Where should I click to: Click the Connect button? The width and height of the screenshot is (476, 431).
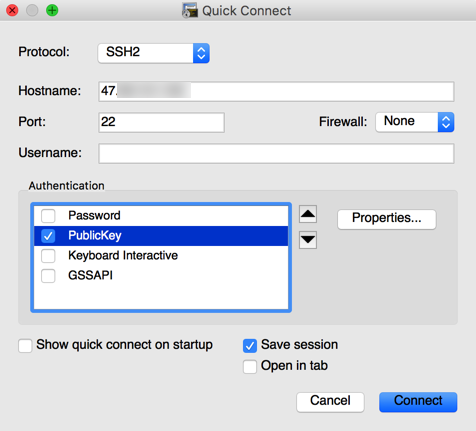click(x=418, y=402)
